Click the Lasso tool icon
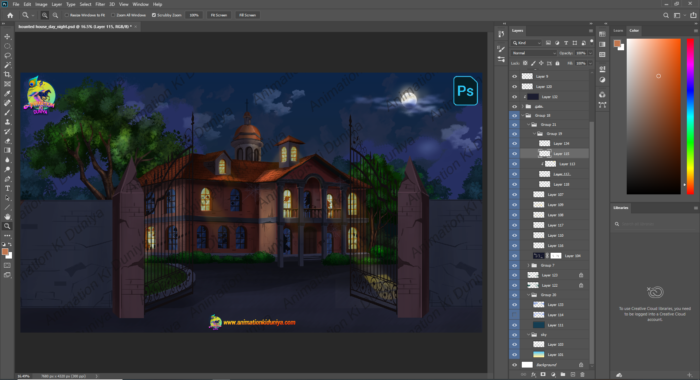 (7, 55)
